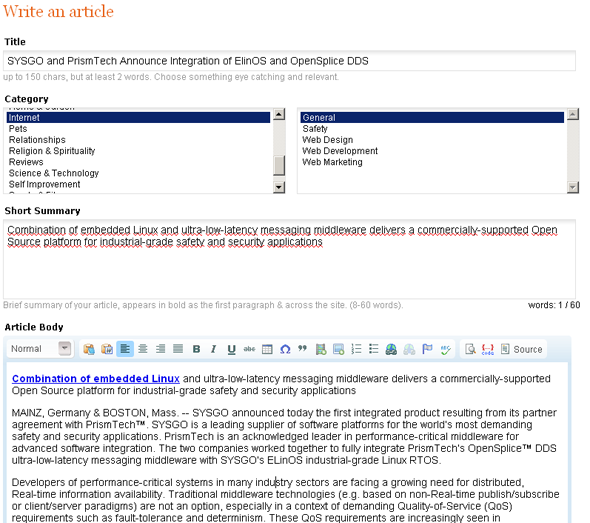Open the 'Combination of embedded Linux' link
The height and width of the screenshot is (523, 590).
pos(96,379)
